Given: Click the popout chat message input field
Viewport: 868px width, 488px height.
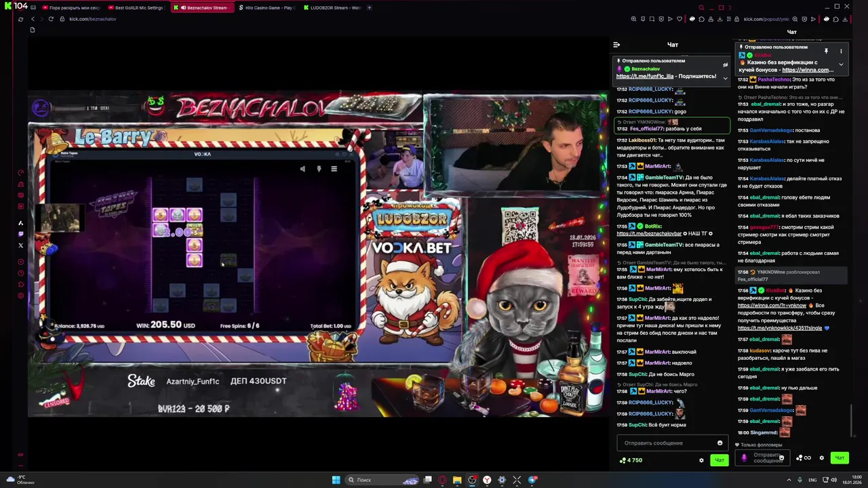Looking at the screenshot, I should (763, 457).
